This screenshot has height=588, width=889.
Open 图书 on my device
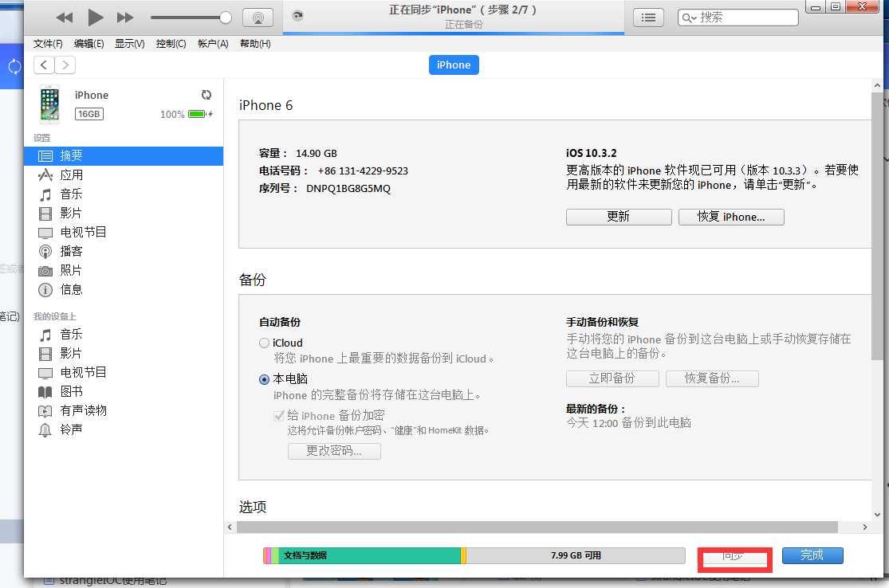tap(124, 391)
